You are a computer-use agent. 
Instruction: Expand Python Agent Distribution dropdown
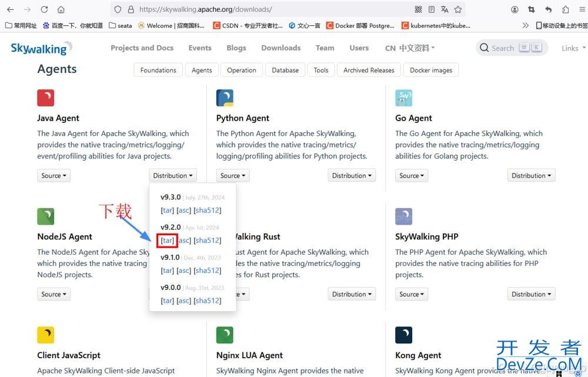click(352, 175)
